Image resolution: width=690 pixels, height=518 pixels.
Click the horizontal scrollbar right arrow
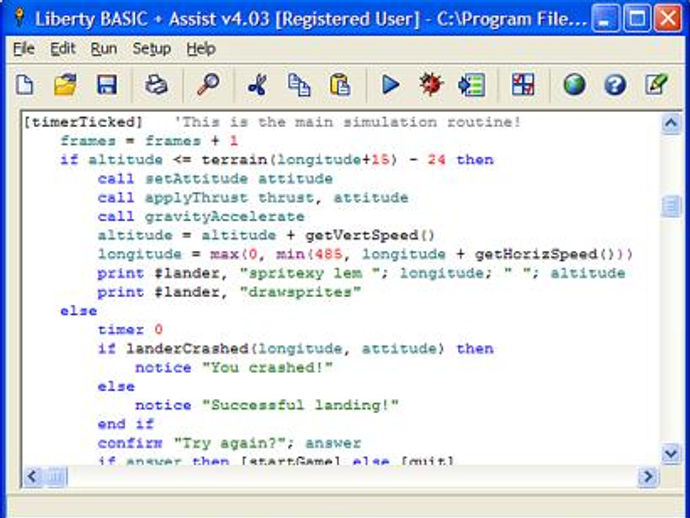click(x=648, y=476)
